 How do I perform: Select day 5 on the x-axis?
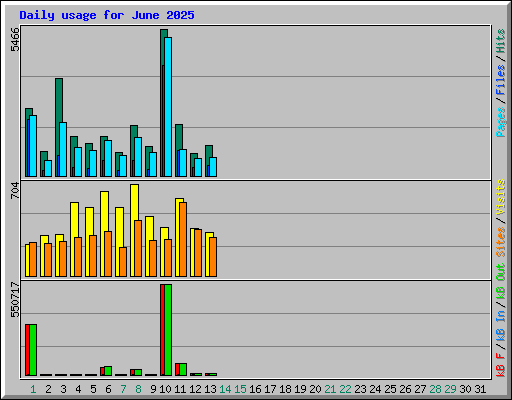click(x=93, y=389)
